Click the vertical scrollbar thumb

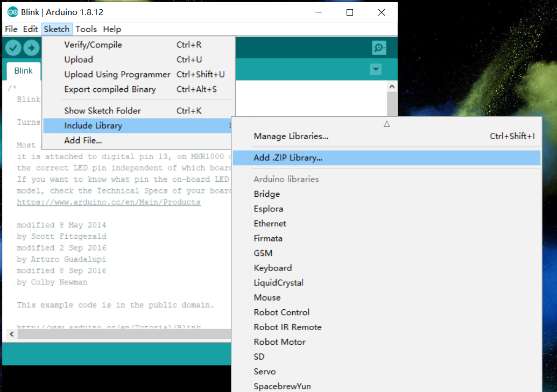click(x=392, y=104)
